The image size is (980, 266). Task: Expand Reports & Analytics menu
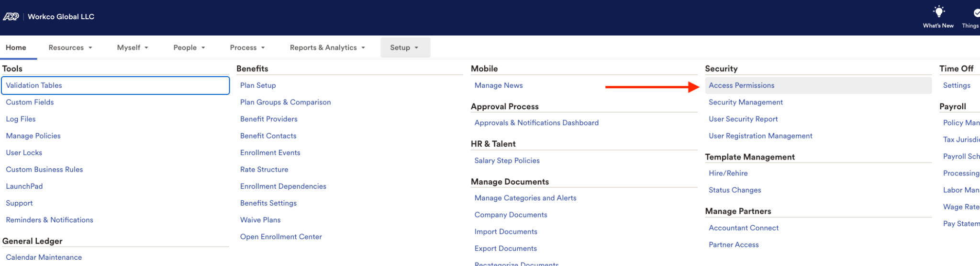point(327,47)
